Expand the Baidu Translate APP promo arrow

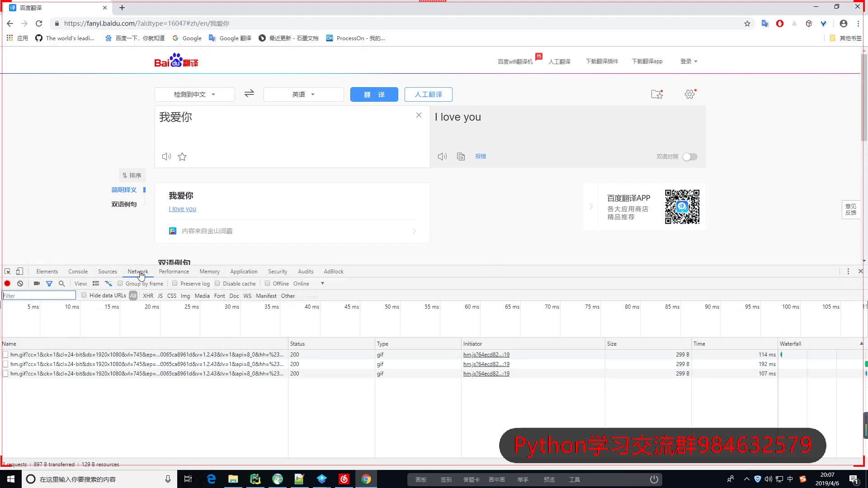[x=591, y=206]
